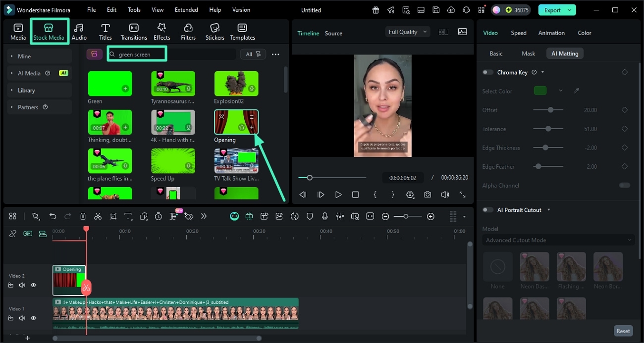This screenshot has height=343, width=644.
Task: Click the headset support icon in the titlebar
Action: (466, 9)
